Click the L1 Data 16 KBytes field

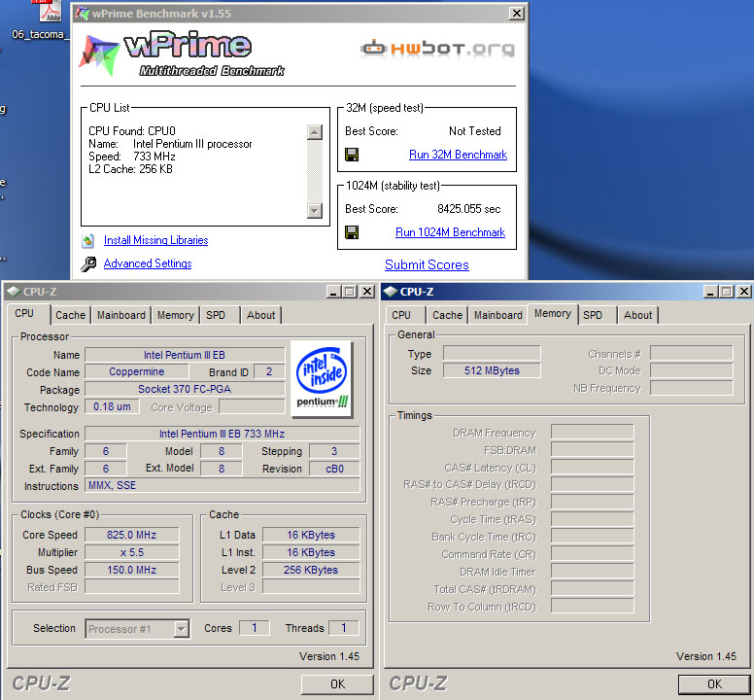click(x=311, y=535)
